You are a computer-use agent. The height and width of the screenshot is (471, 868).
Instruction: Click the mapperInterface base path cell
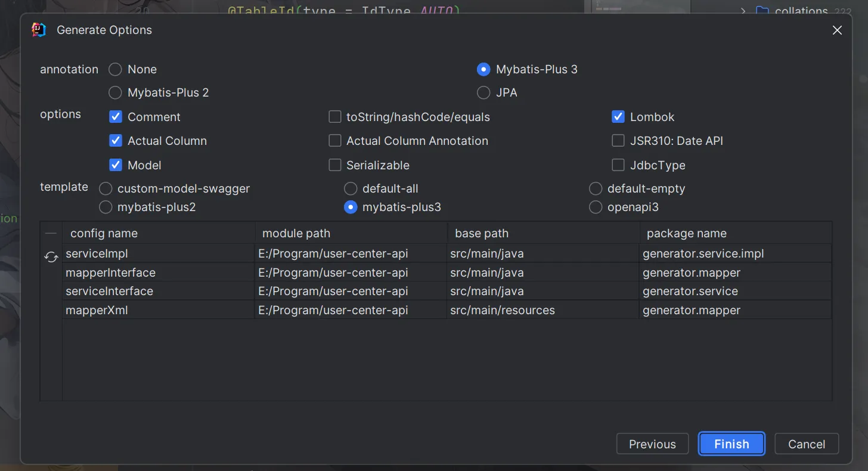(543, 272)
